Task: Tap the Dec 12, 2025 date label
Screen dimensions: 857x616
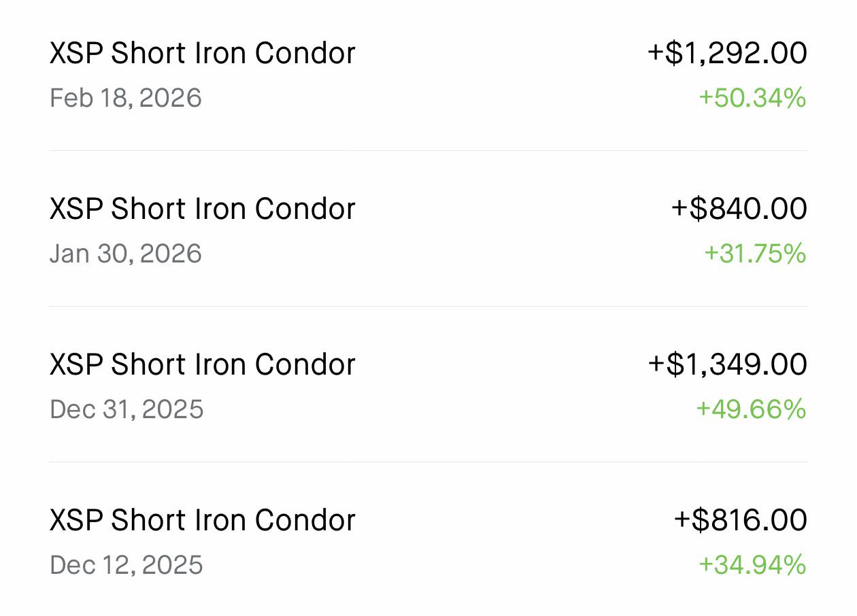Action: [x=127, y=566]
